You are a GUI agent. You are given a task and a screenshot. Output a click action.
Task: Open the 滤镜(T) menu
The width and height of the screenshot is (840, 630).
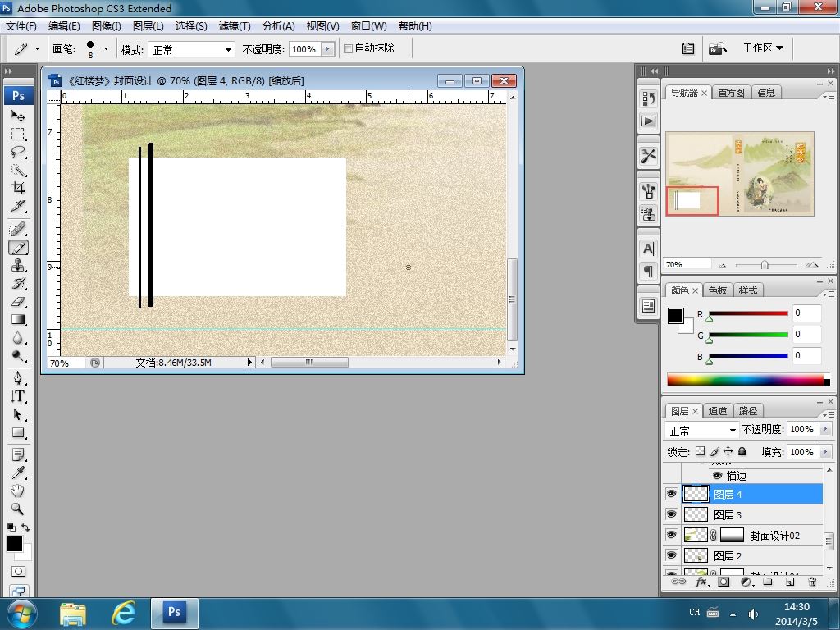pos(235,25)
